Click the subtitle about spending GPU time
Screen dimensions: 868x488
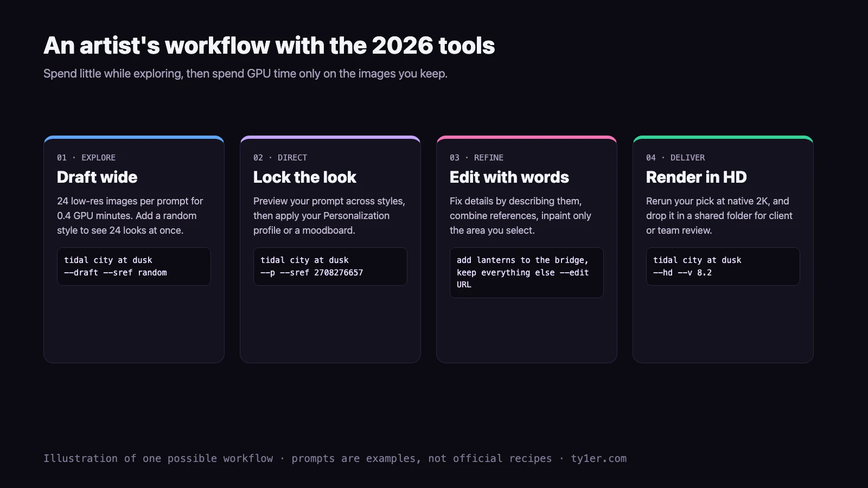click(x=245, y=74)
